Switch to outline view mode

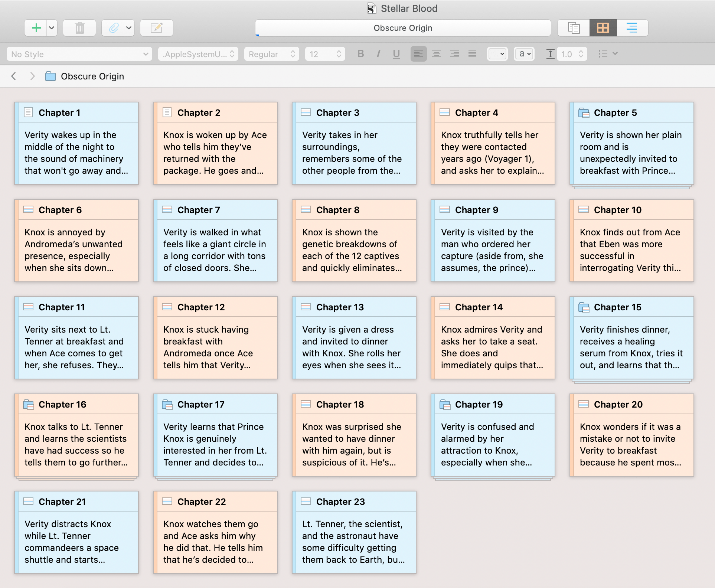632,28
